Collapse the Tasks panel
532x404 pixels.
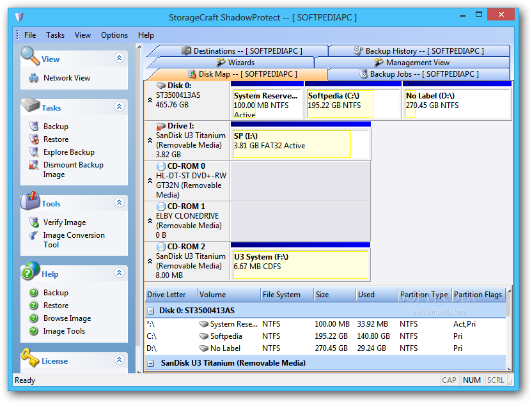[119, 107]
